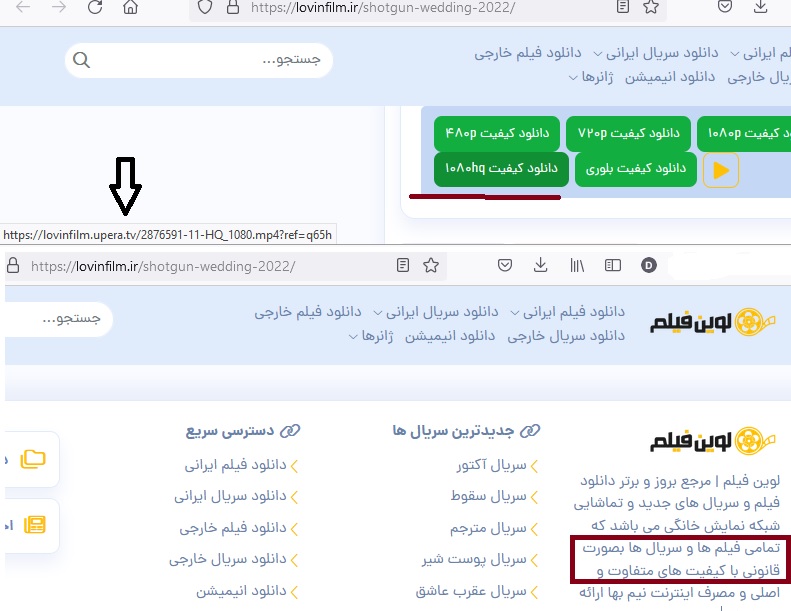Viewport: 791px width, 611px height.
Task: Expand دانلود فیلم ایرانی dropdown in bottom page menu
Action: pos(568,312)
